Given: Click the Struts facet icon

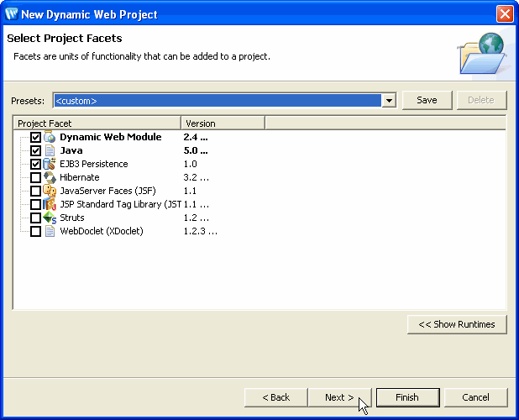Looking at the screenshot, I should (50, 218).
